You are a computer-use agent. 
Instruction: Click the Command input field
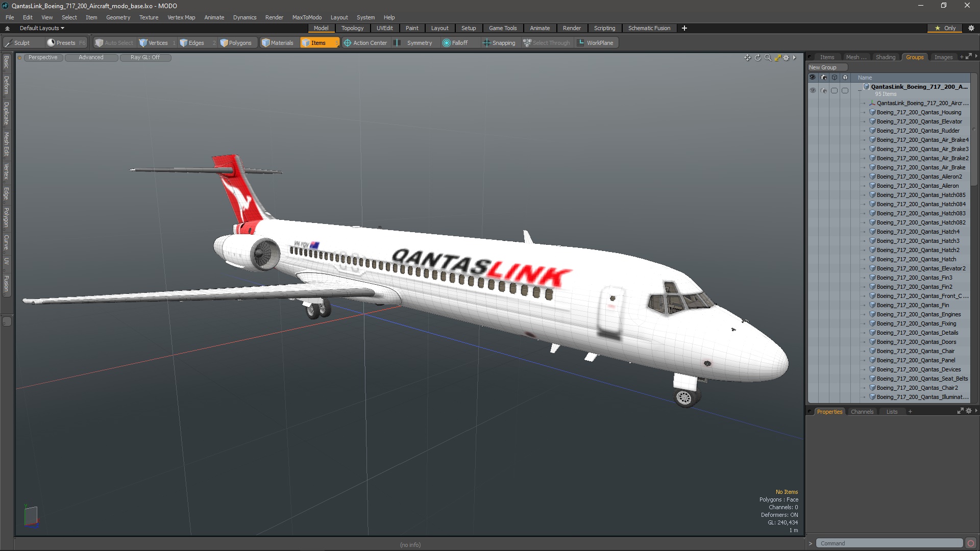pyautogui.click(x=888, y=543)
